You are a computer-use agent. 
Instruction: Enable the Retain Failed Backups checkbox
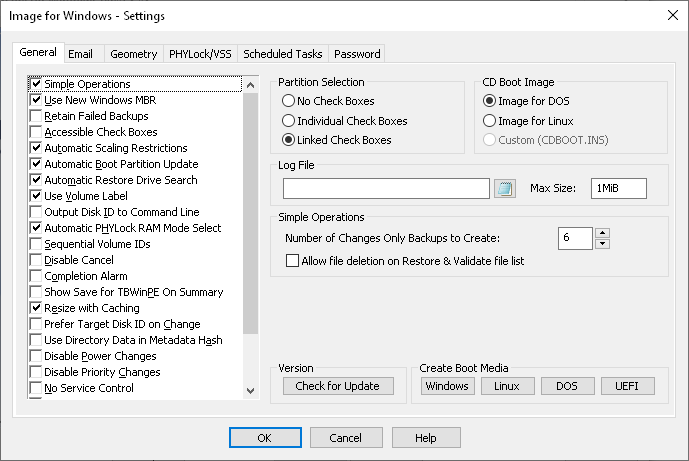click(x=36, y=116)
